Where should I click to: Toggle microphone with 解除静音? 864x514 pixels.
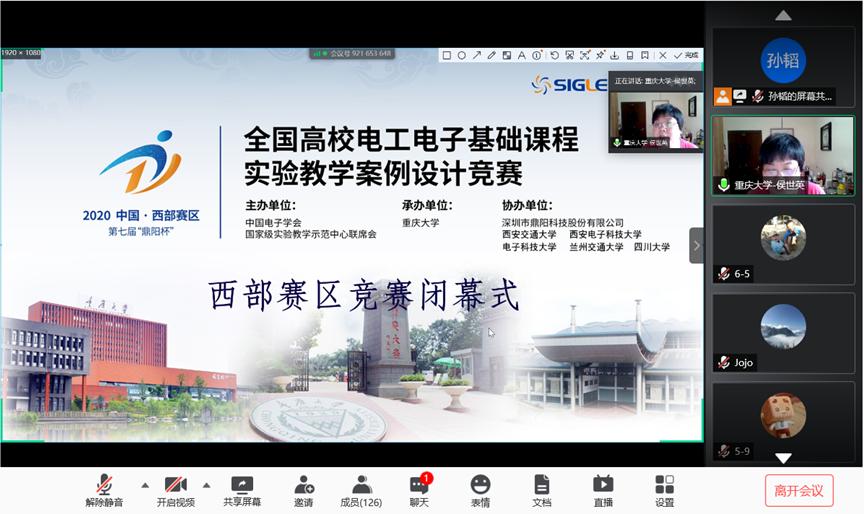(104, 490)
